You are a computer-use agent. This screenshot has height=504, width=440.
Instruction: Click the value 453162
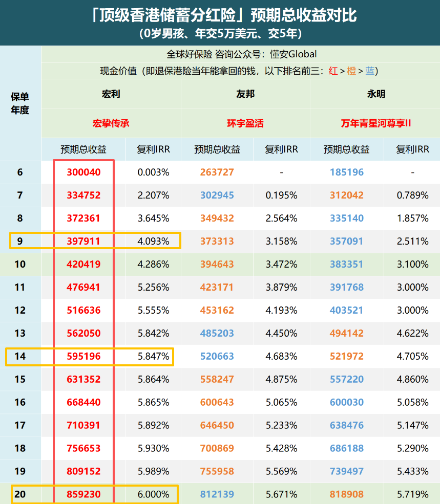(217, 310)
